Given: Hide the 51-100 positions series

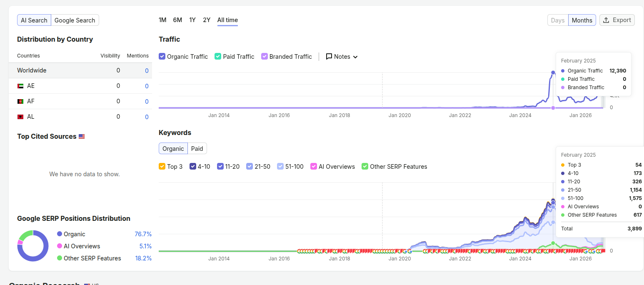Looking at the screenshot, I should (x=280, y=166).
